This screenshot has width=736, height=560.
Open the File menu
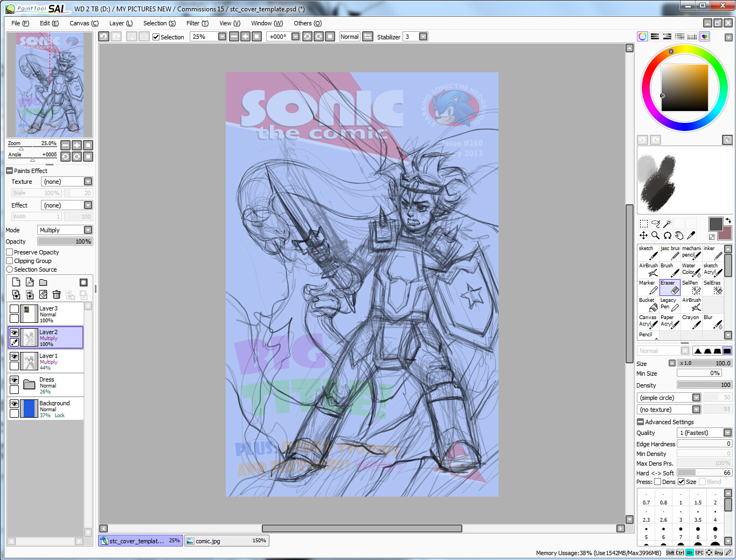coord(20,23)
